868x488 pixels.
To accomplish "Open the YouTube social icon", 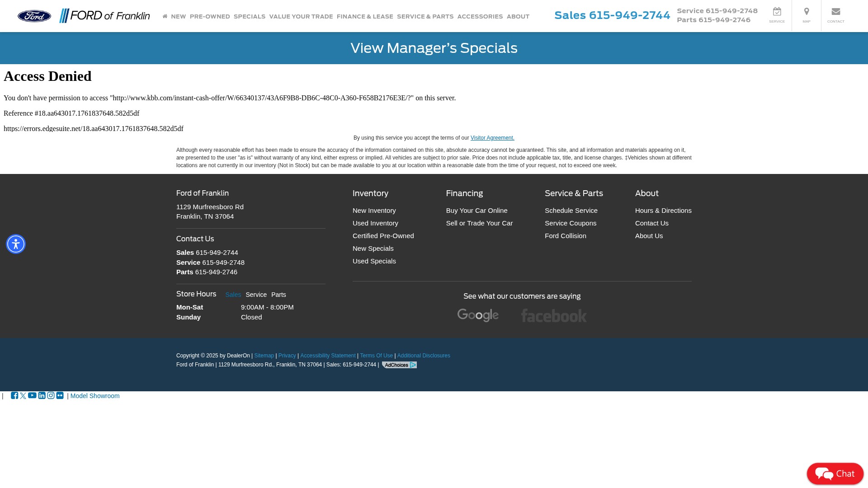I will tap(32, 395).
